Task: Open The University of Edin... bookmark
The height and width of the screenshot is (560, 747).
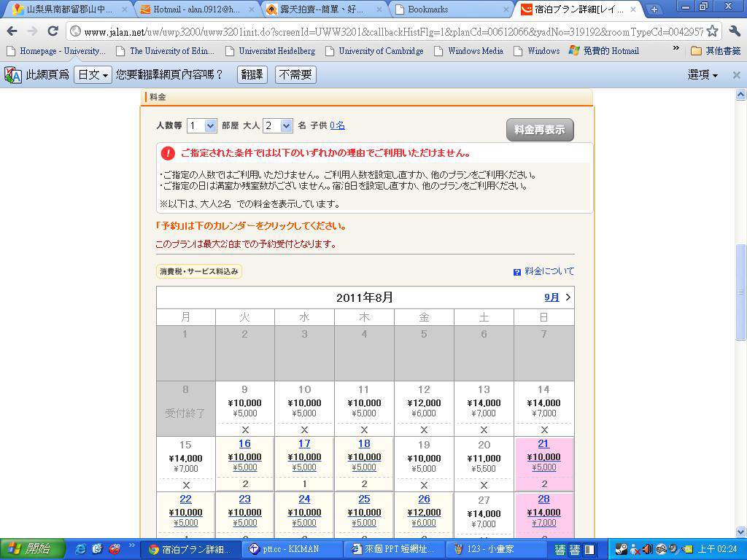Action: pos(166,51)
